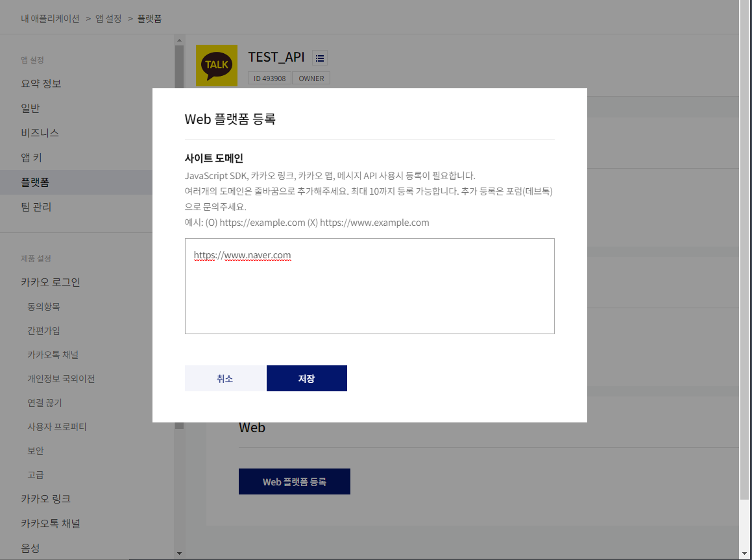Select 일반 in sidebar menu
Screen dimensions: 752x560
tap(30, 108)
